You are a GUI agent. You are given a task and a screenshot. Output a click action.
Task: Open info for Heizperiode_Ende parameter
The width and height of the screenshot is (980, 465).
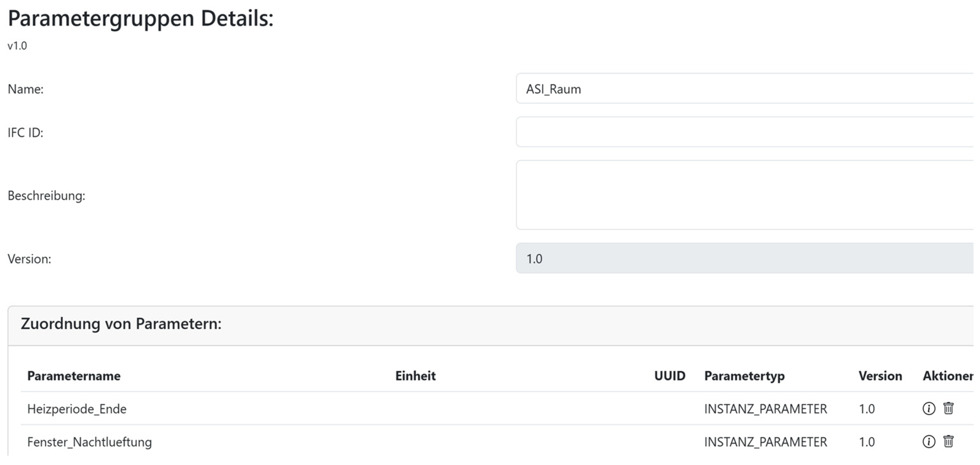coord(929,408)
